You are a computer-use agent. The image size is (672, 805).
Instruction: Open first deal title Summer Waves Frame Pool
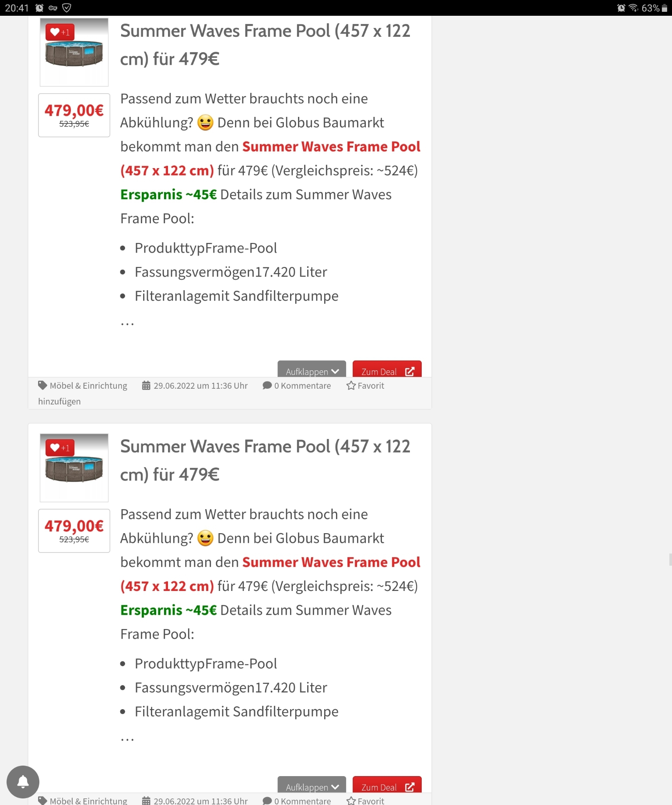coord(265,45)
